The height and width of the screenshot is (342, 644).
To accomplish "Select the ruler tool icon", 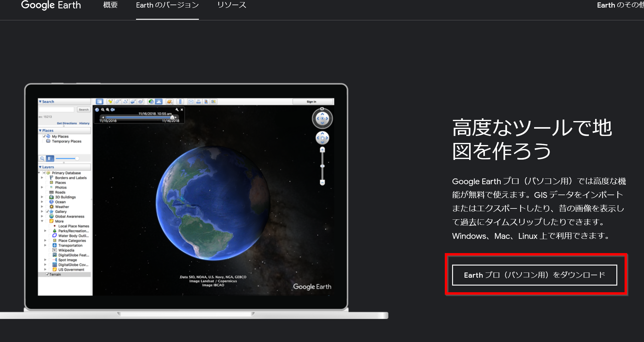I will (180, 102).
